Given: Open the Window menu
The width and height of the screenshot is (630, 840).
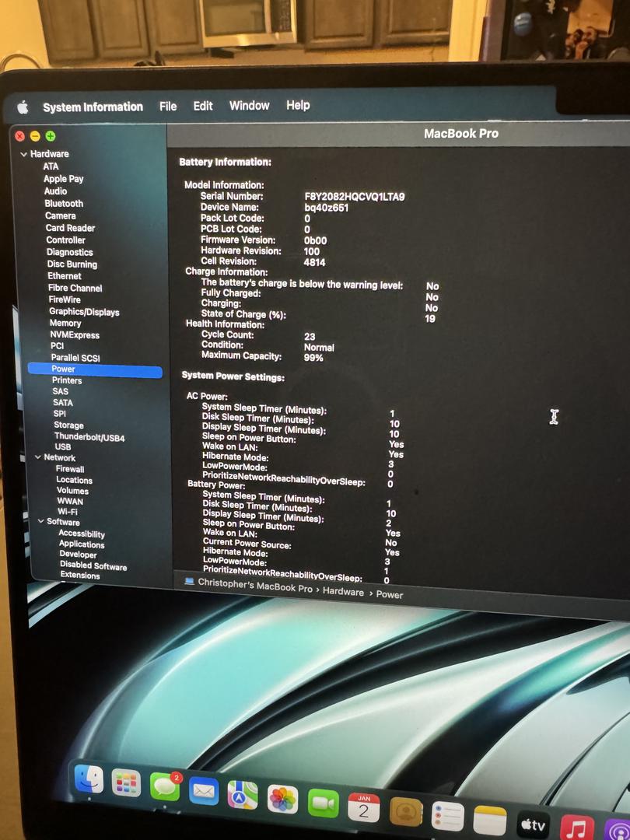Looking at the screenshot, I should click(249, 106).
